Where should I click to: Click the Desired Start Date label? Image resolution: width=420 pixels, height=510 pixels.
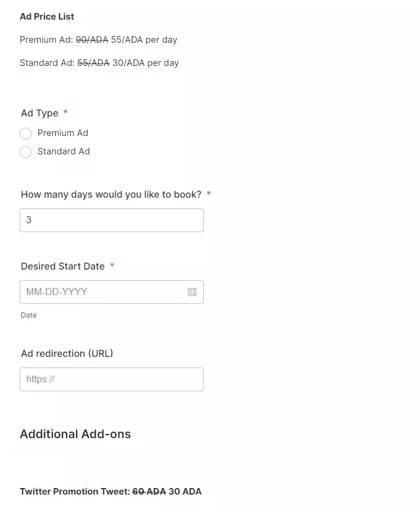pyautogui.click(x=63, y=267)
